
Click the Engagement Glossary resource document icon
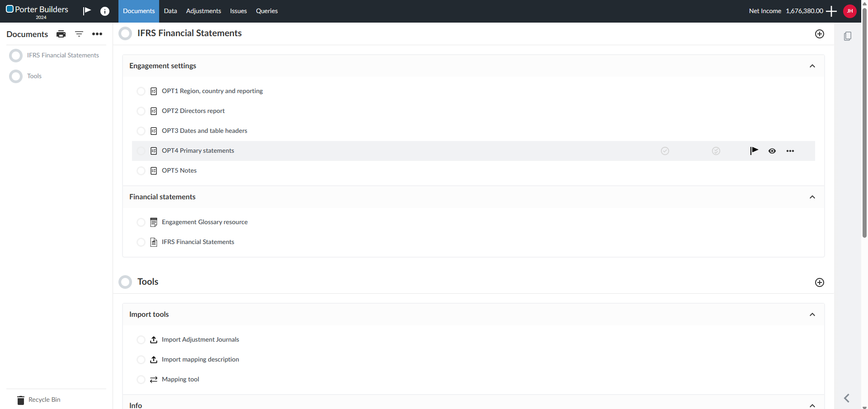point(154,222)
